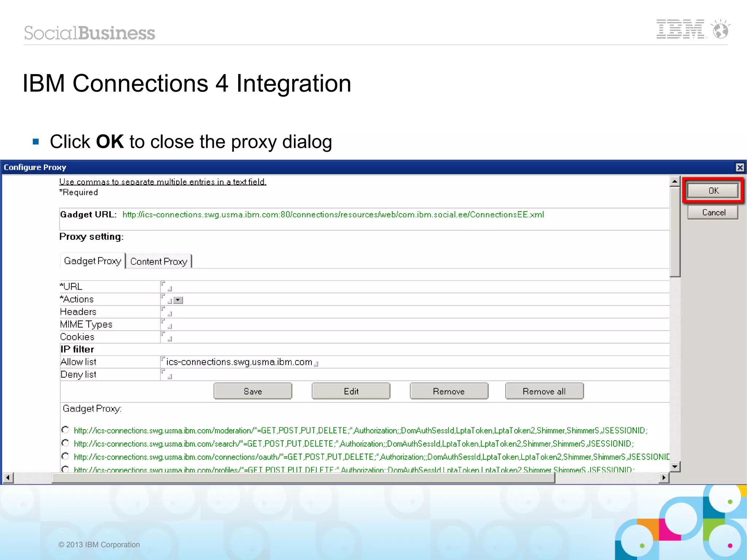Click the vertical scrollbar up arrow
Screen dimensions: 747x560
point(675,181)
